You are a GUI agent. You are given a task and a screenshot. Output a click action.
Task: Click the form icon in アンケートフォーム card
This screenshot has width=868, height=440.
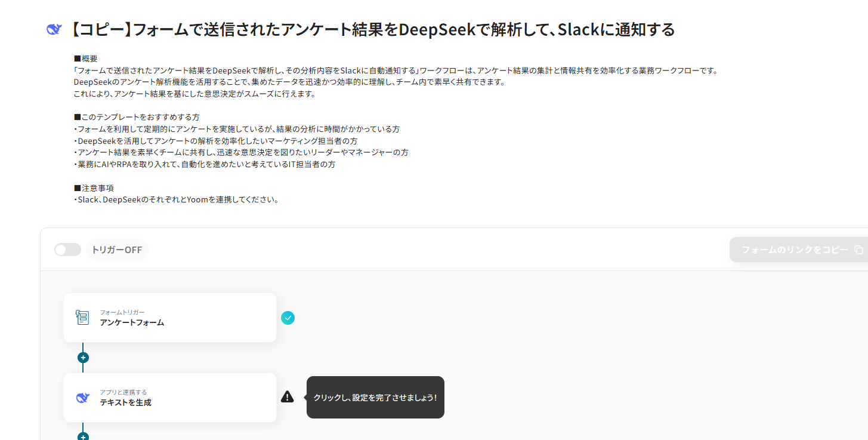point(82,318)
